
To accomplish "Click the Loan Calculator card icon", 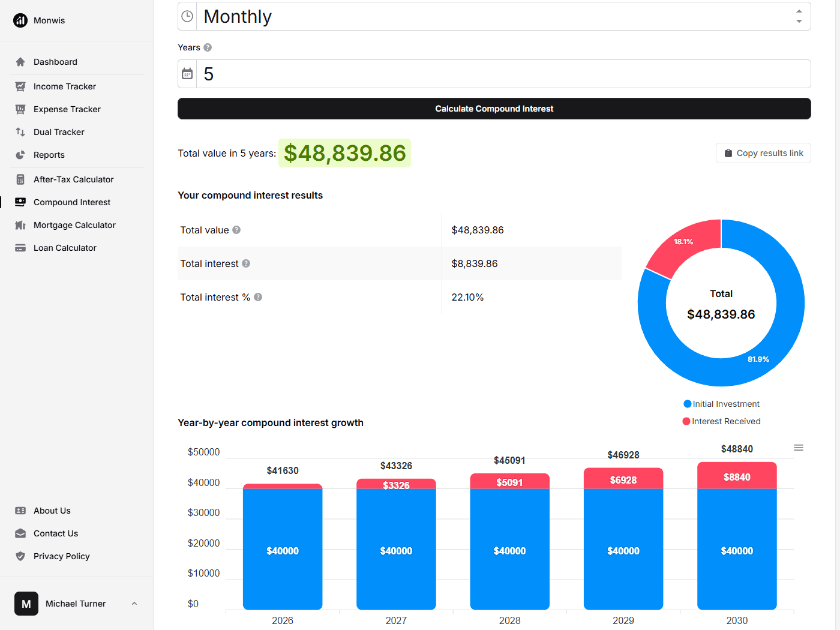I will point(20,248).
